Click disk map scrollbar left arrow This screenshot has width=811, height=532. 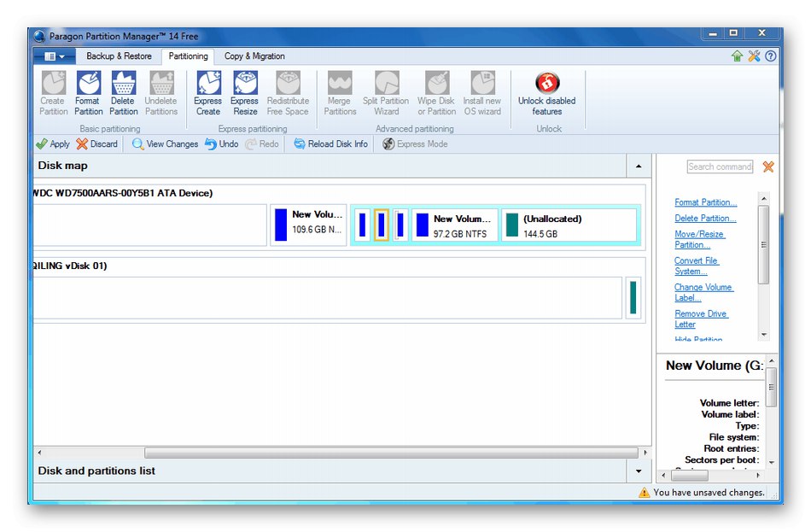39,453
